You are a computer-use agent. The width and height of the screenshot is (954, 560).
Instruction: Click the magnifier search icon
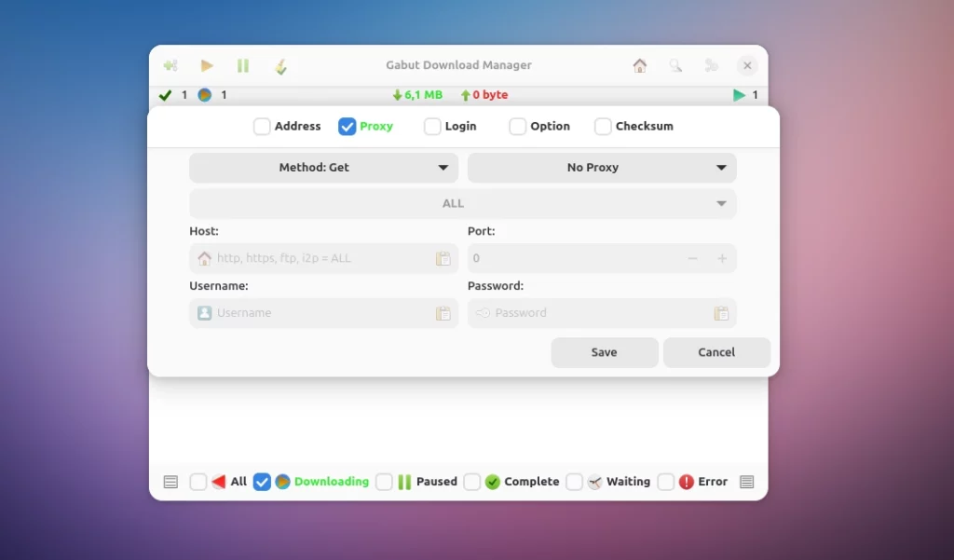pyautogui.click(x=675, y=65)
